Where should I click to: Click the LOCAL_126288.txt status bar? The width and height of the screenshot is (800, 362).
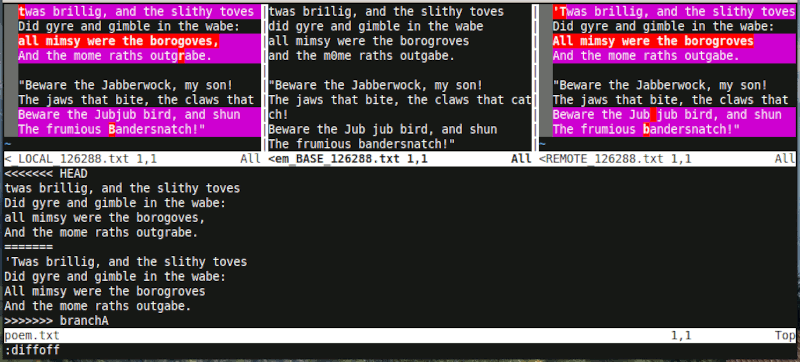[x=133, y=159]
